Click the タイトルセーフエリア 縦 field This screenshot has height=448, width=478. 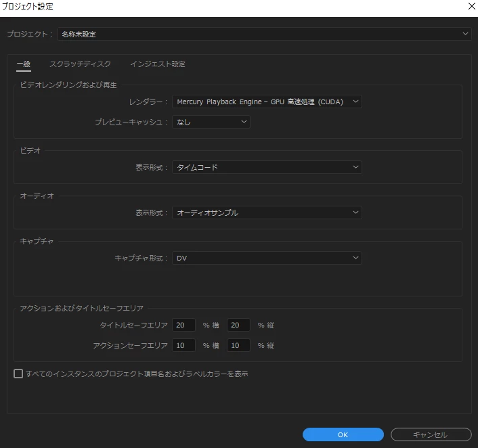[238, 325]
